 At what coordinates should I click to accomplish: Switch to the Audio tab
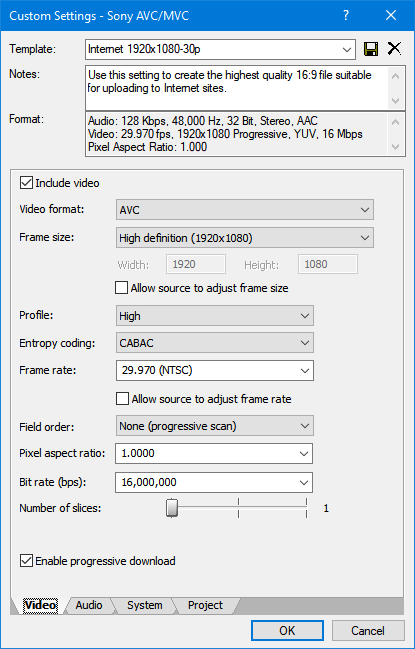pyautogui.click(x=89, y=605)
